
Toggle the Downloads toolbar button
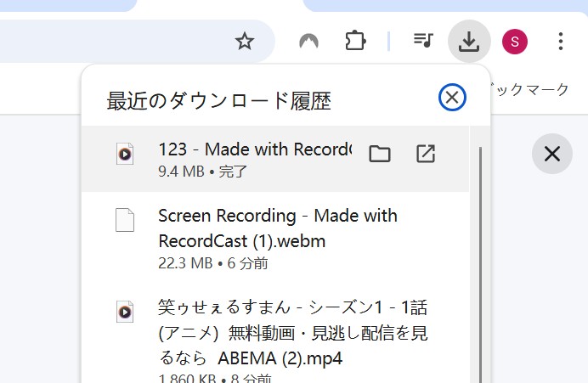469,42
